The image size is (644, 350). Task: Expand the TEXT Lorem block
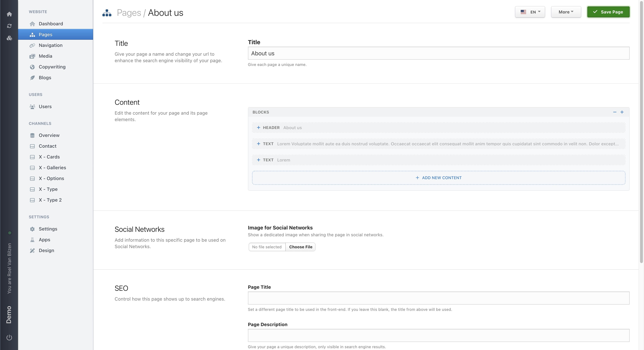point(259,160)
